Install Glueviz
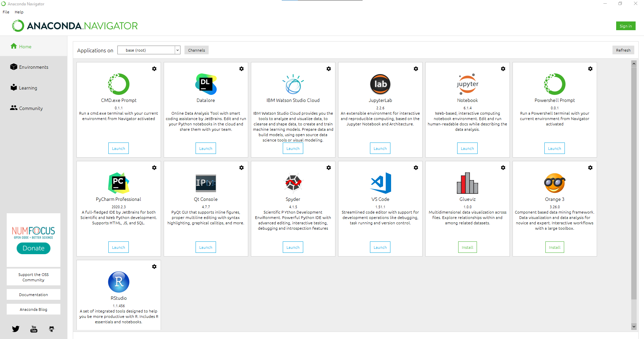The width and height of the screenshot is (644, 339). tap(468, 247)
